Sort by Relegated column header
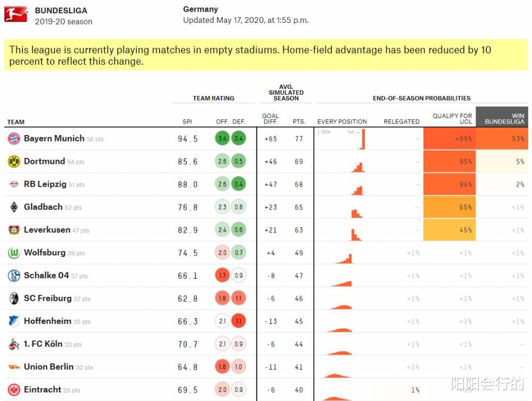This screenshot has height=401, width=532. (x=402, y=122)
